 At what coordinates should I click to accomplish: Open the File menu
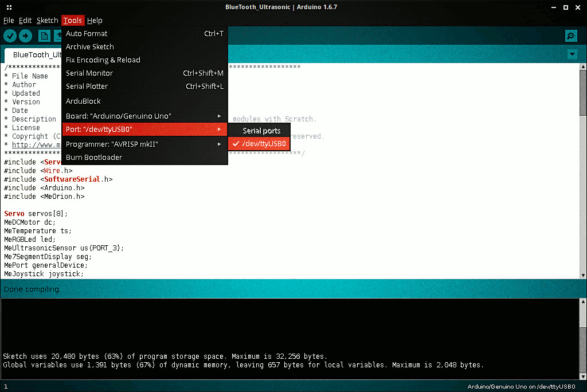(x=9, y=20)
